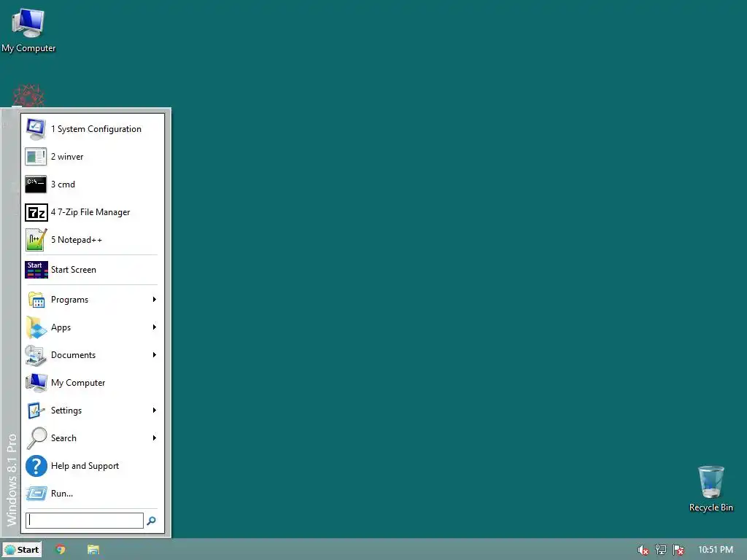
Task: Click the Help and Support question mark icon
Action: [36, 466]
